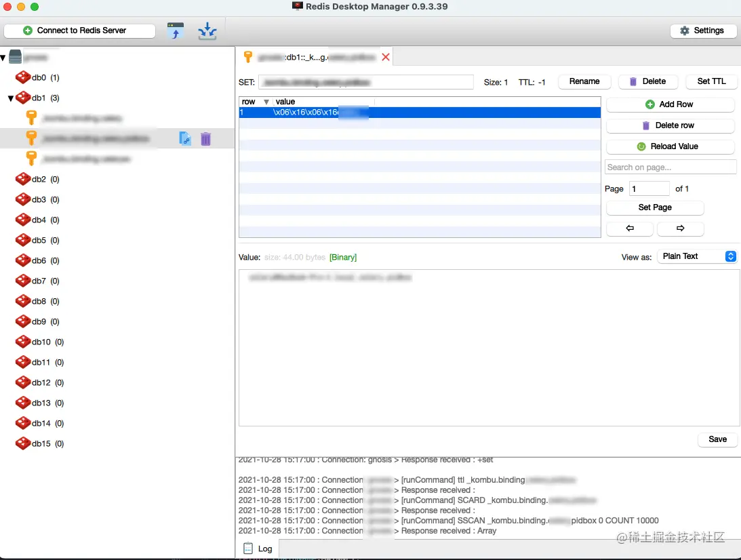Open db12 database
The width and height of the screenshot is (741, 560).
[40, 382]
